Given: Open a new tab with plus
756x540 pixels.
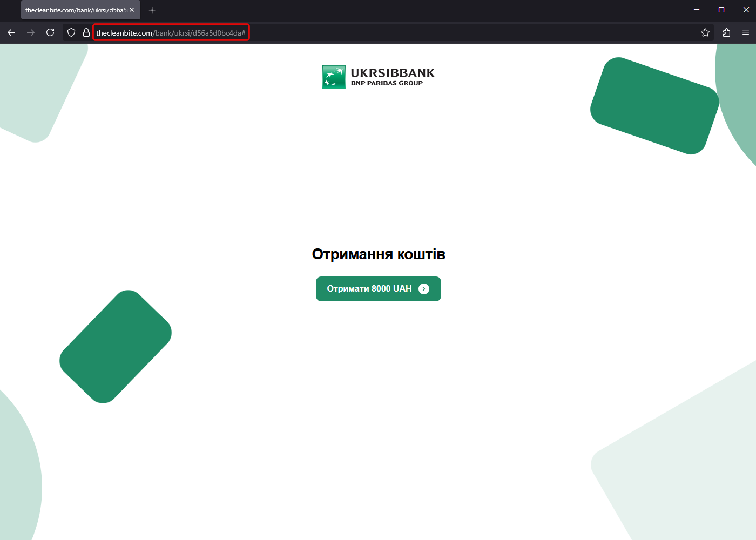Looking at the screenshot, I should [152, 10].
